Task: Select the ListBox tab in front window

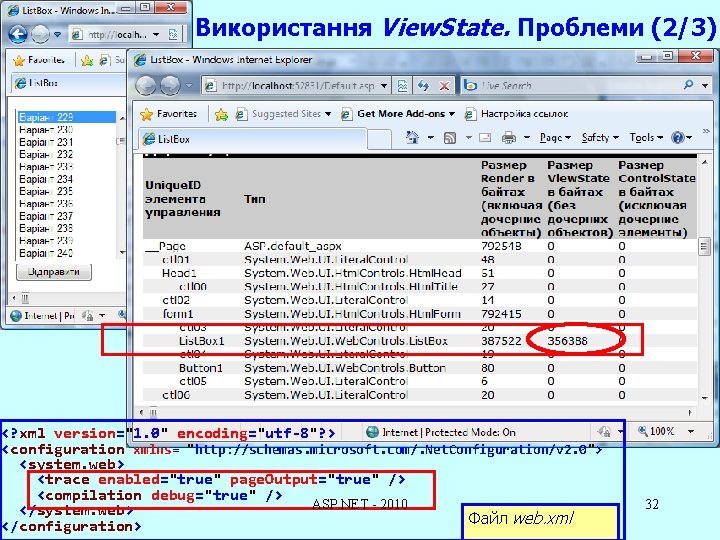Action: pos(253,139)
